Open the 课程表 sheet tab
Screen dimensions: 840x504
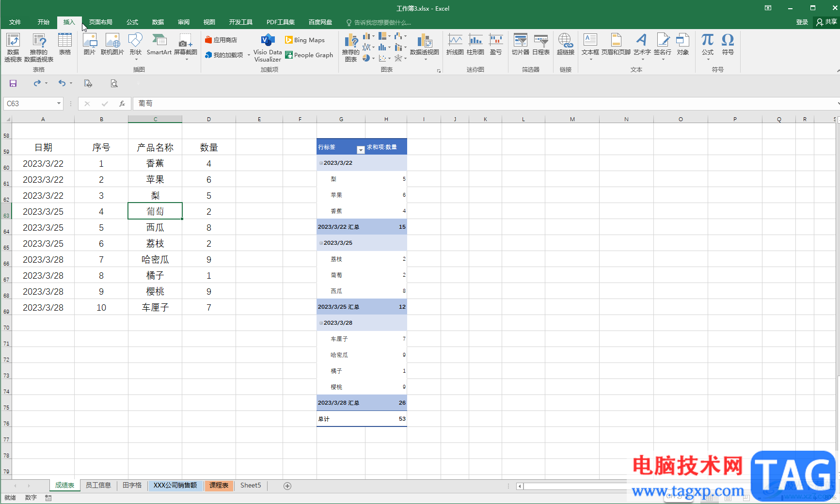pos(219,485)
